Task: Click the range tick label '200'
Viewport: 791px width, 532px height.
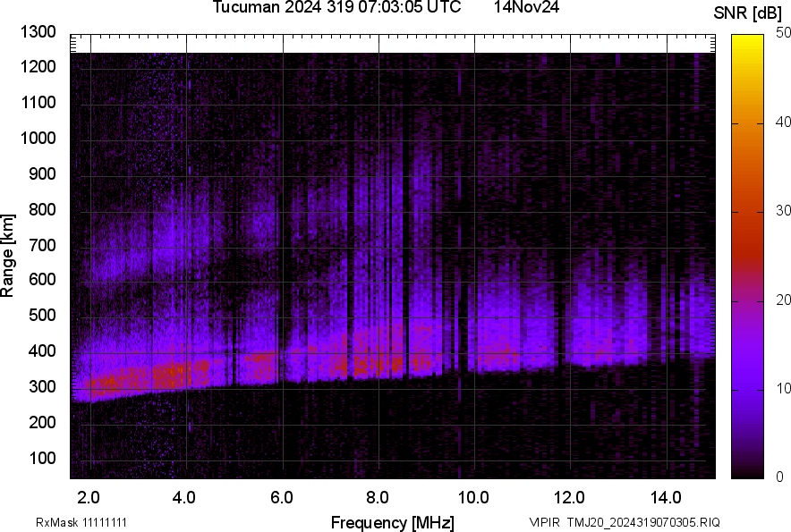Action: pos(42,422)
